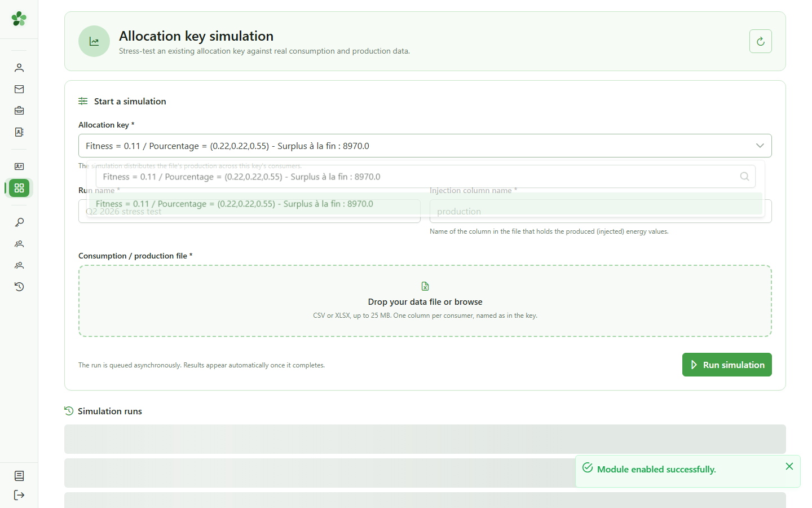Click the Run name input field
The width and height of the screenshot is (812, 508).
249,211
